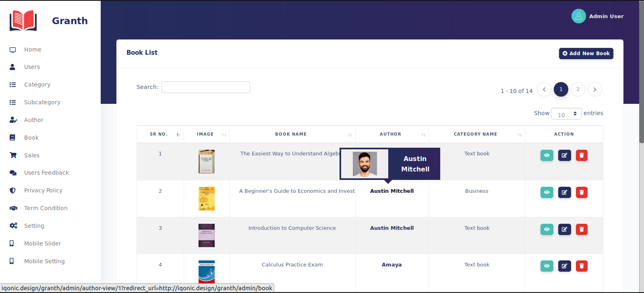Click "Introduction to Computer Science" book name
The height and width of the screenshot is (293, 644).
292,228
